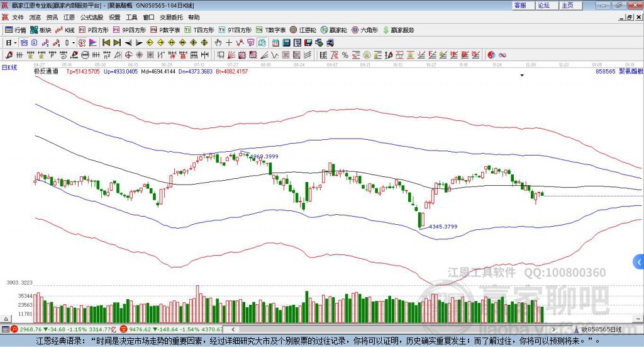Click the blue infinity loop icon

(x=502, y=55)
